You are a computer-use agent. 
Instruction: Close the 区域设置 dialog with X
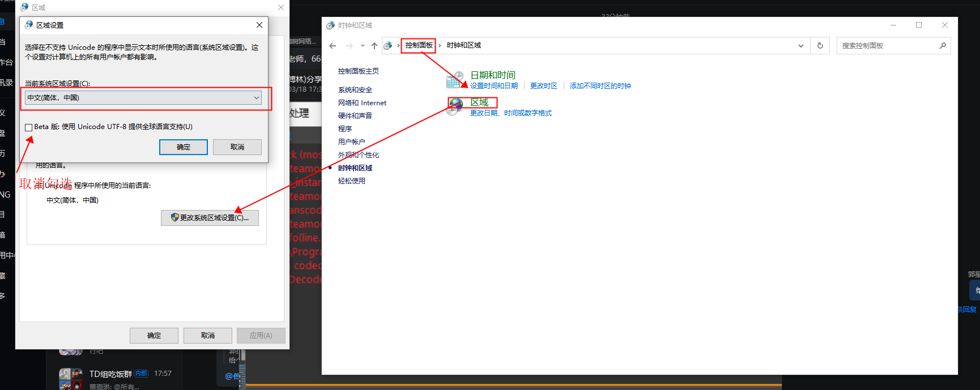coord(259,25)
